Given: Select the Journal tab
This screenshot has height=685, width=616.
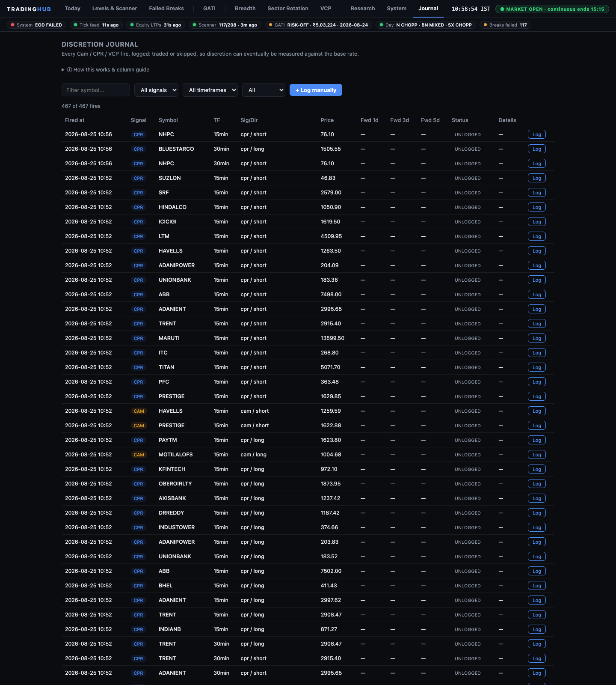Looking at the screenshot, I should pos(428,9).
